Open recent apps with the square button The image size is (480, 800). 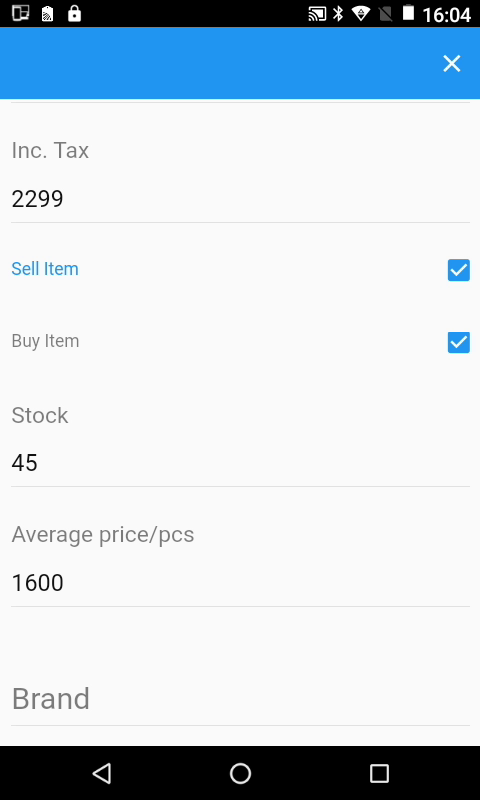pyautogui.click(x=379, y=773)
